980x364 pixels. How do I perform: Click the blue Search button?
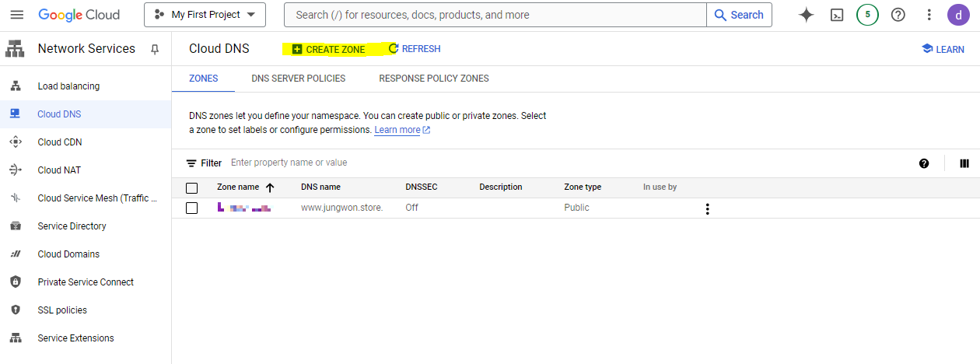[739, 15]
